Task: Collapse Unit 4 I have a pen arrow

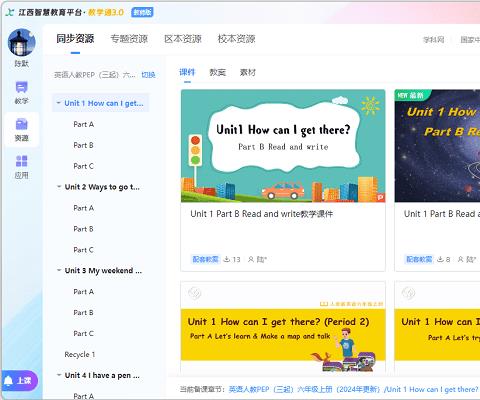Action: (x=59, y=375)
